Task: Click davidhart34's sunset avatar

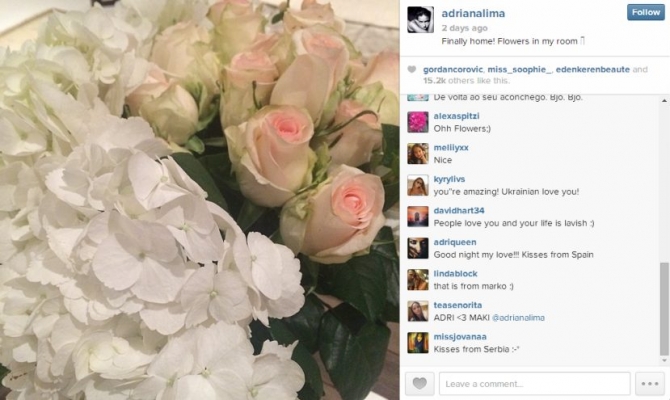Action: coord(418,217)
